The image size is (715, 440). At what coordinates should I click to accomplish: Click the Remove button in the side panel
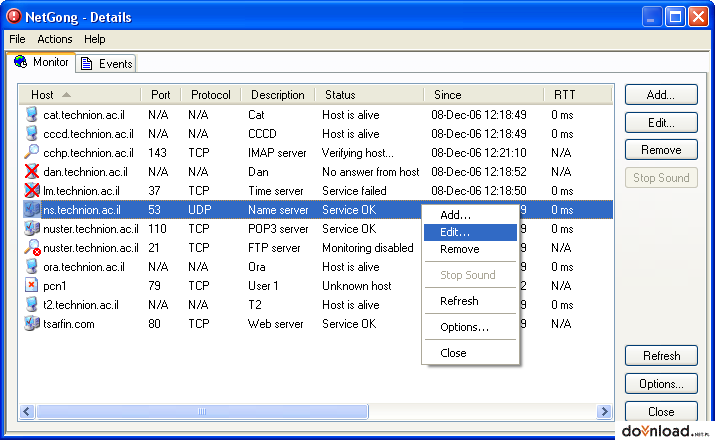tap(661, 150)
